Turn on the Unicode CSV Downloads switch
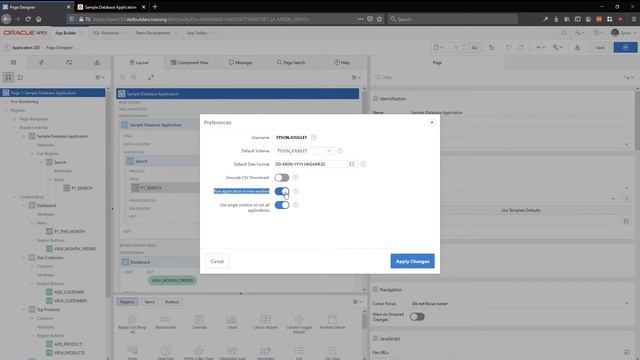640x360 pixels. click(x=282, y=178)
